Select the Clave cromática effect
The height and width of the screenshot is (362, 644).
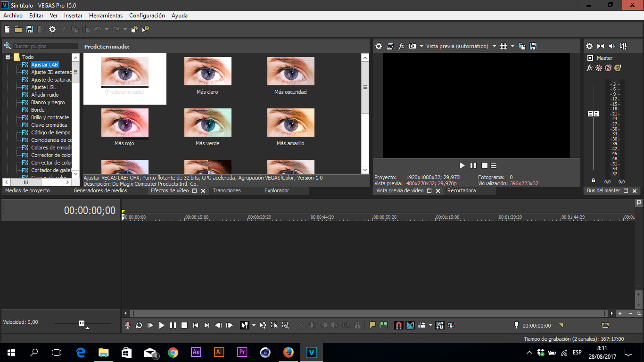[49, 125]
